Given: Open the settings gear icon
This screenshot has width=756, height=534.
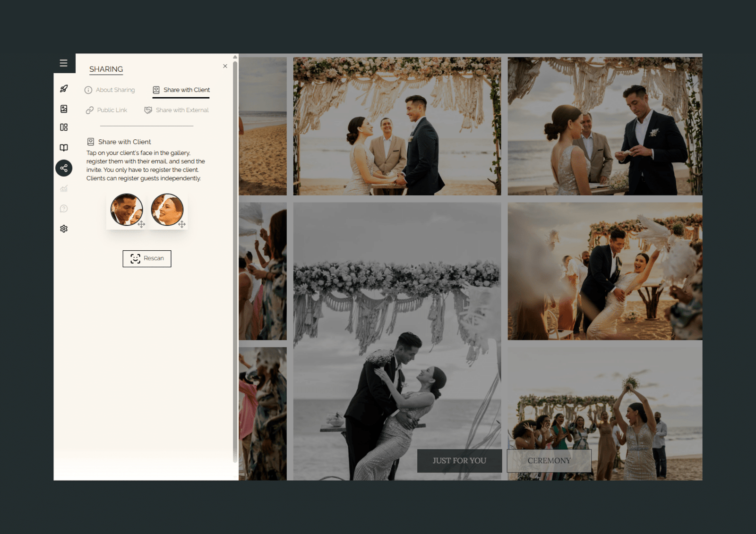Looking at the screenshot, I should click(64, 229).
